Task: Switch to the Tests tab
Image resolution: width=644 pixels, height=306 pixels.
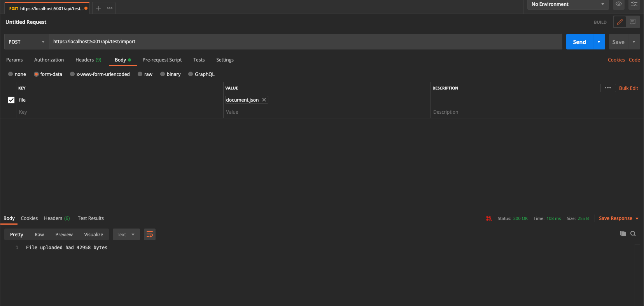Action: point(199,60)
